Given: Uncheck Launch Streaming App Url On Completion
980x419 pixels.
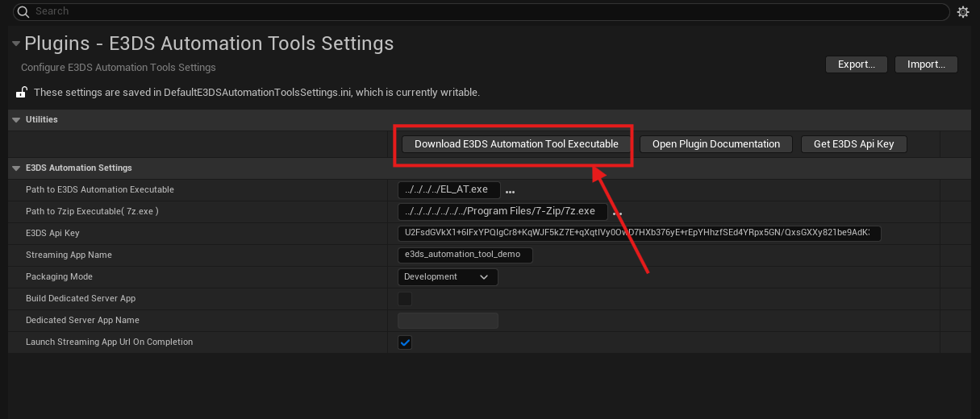Looking at the screenshot, I should [x=405, y=342].
